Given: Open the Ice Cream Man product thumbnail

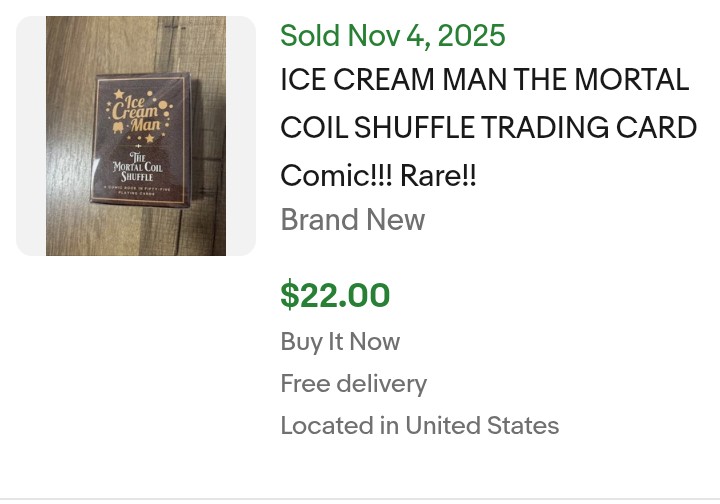Looking at the screenshot, I should point(136,136).
